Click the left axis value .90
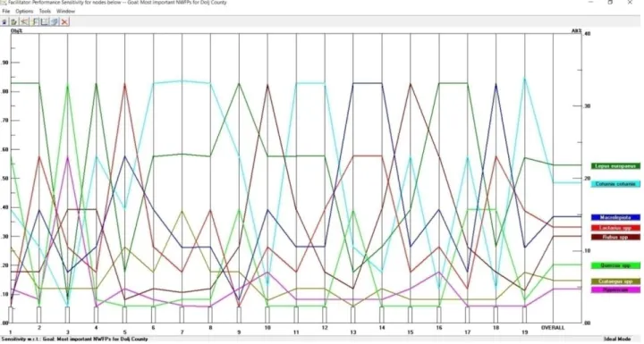The height and width of the screenshot is (344, 644). tap(4, 63)
